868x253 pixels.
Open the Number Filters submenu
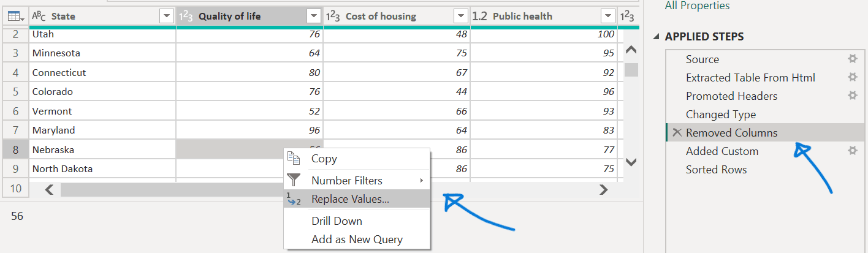click(347, 181)
